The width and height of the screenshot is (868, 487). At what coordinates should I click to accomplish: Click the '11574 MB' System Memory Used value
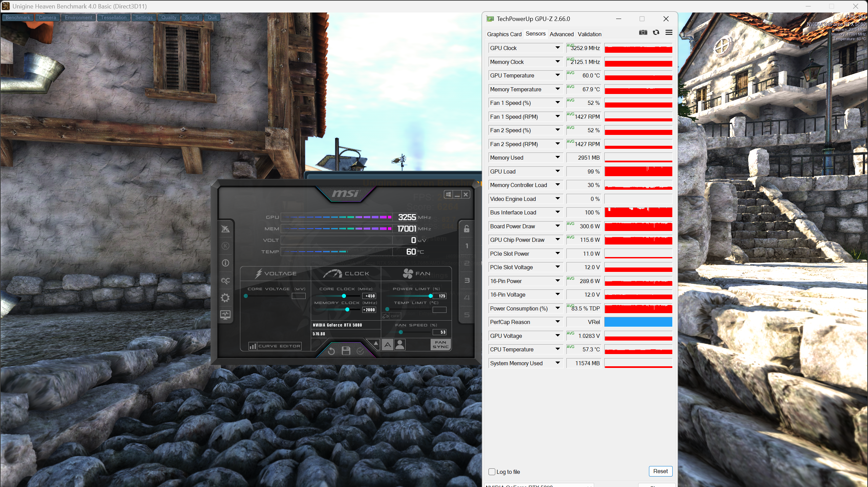pyautogui.click(x=587, y=363)
